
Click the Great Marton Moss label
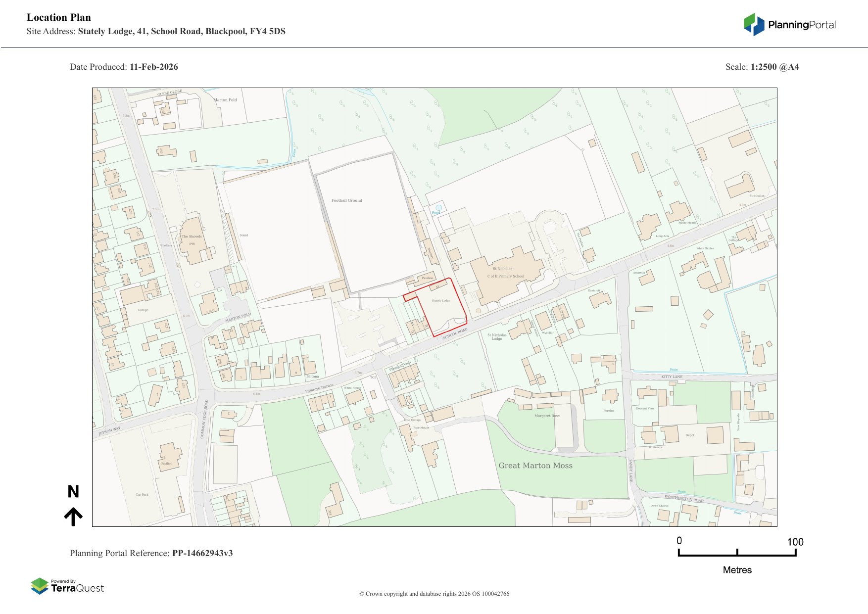coord(535,466)
